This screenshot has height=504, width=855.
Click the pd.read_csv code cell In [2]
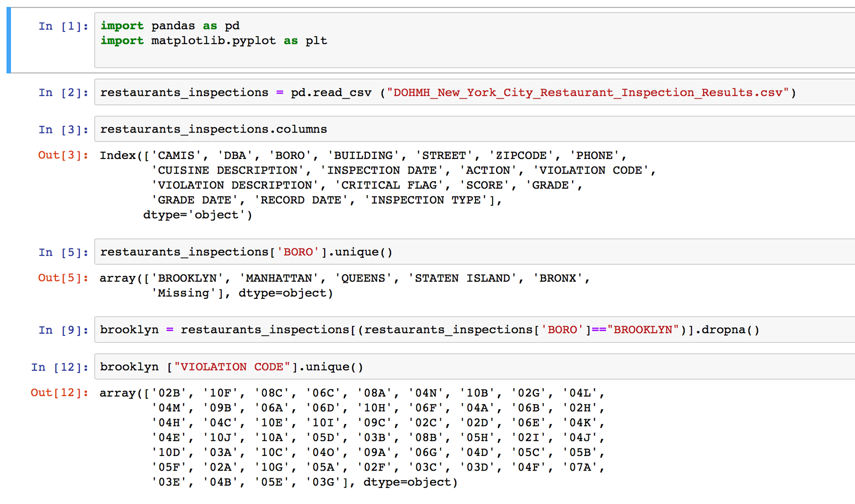(x=475, y=92)
